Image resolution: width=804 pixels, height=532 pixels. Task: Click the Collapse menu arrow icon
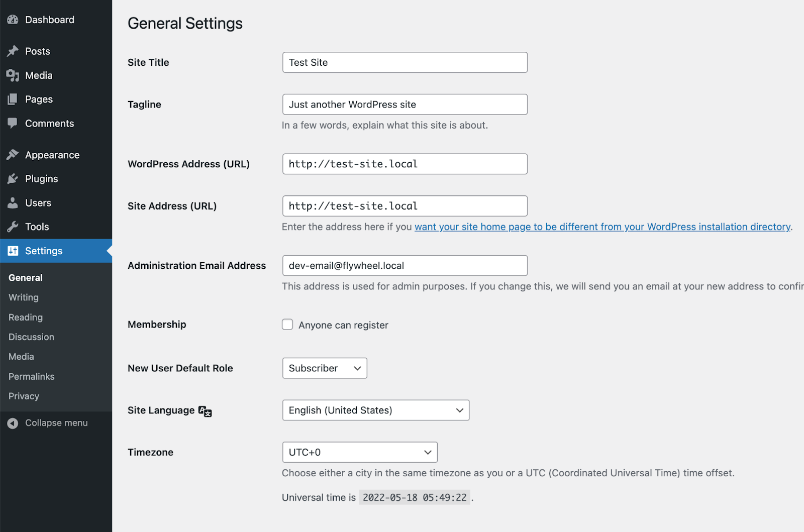[x=13, y=423]
